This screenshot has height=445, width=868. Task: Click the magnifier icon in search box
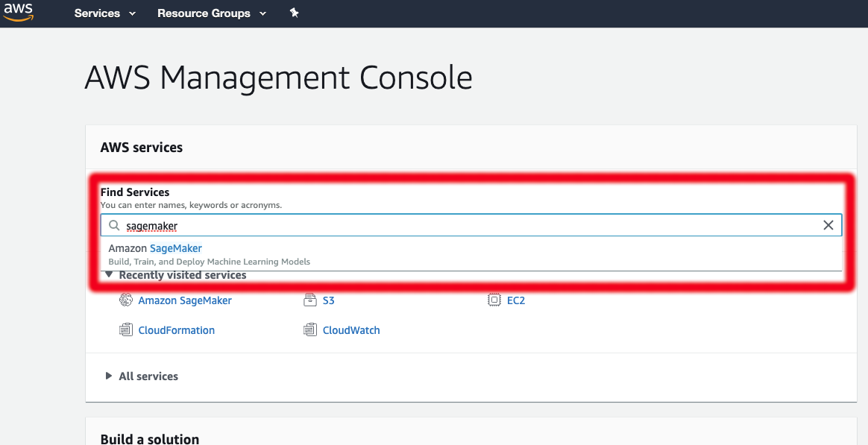tap(114, 225)
